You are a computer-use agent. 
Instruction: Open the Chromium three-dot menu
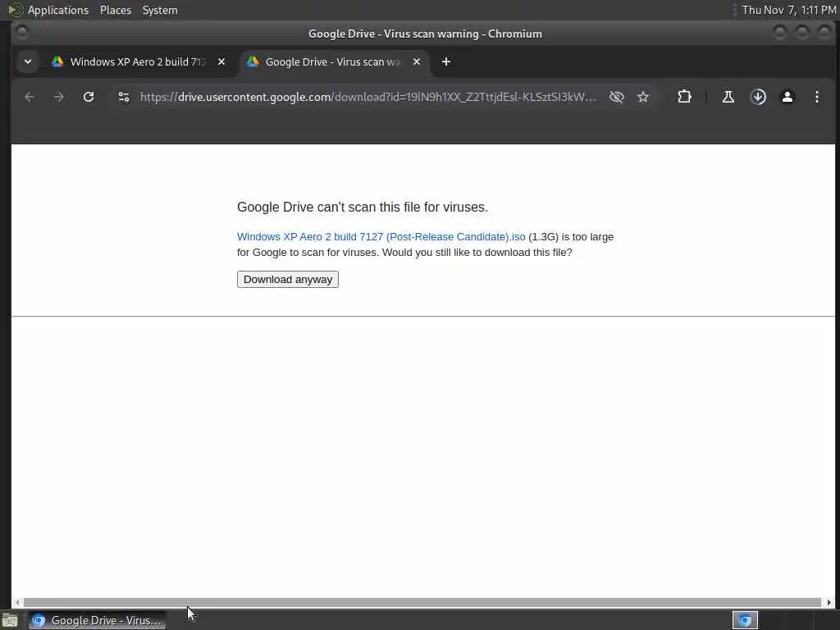(x=816, y=97)
